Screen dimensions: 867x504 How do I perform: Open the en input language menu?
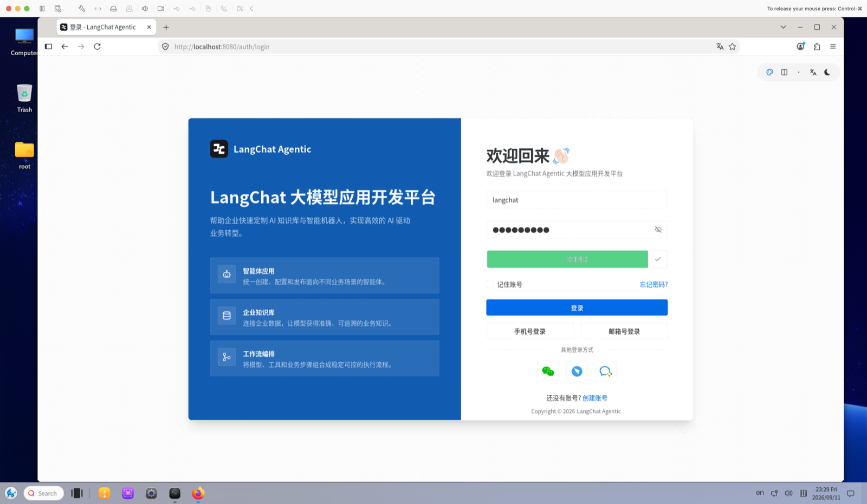click(x=760, y=493)
